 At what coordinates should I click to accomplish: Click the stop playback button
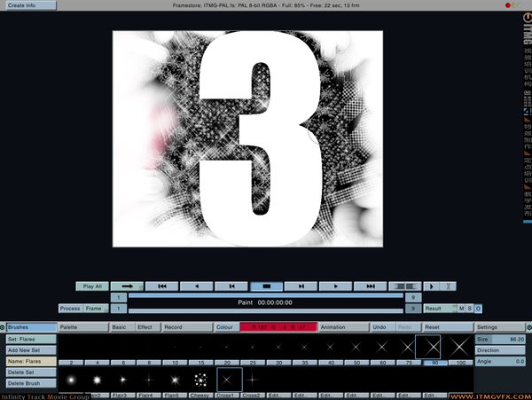266,286
